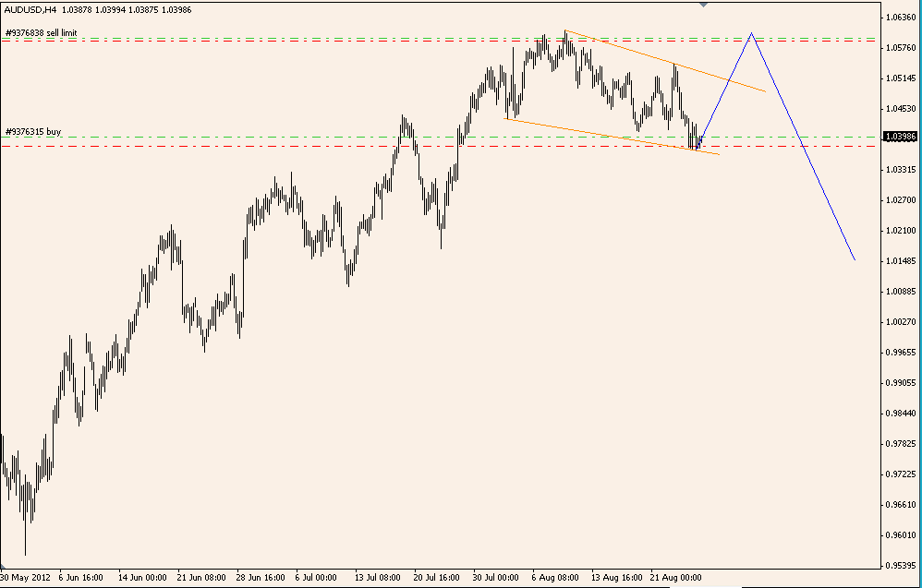Click time axis label 14 Jun 00:00
The height and width of the screenshot is (588, 922).
pyautogui.click(x=142, y=578)
